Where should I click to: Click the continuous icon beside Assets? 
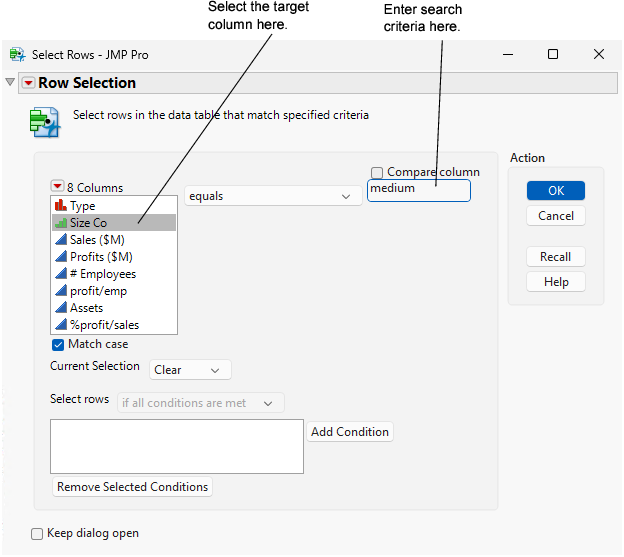60,308
